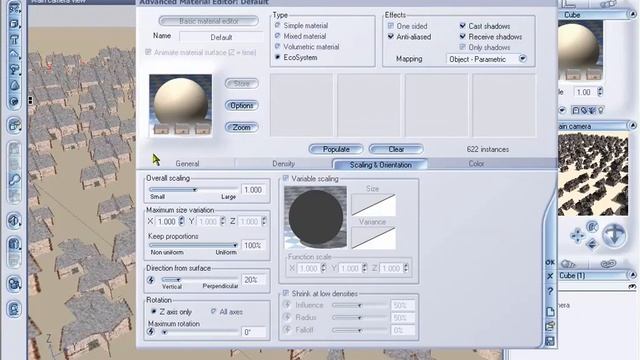
Task: Open the Scaling & Orientation tab
Action: tap(380, 165)
